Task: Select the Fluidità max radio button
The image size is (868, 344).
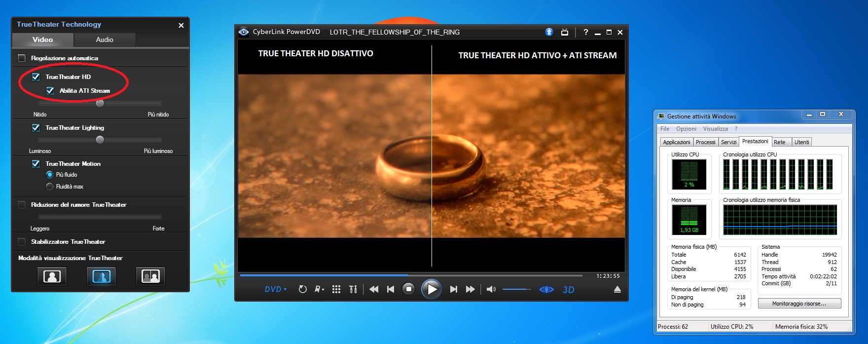Action: pos(50,187)
